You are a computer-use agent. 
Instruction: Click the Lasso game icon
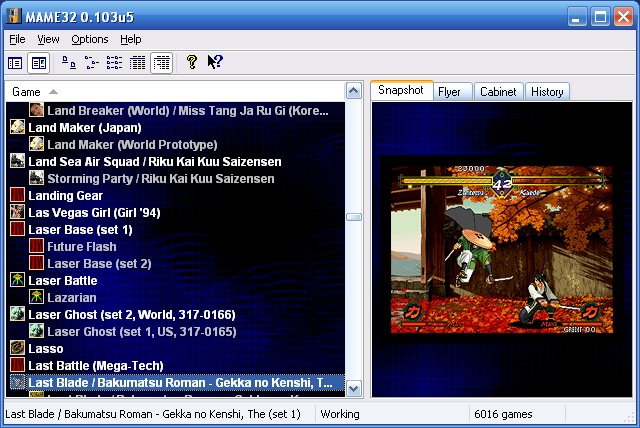[18, 348]
